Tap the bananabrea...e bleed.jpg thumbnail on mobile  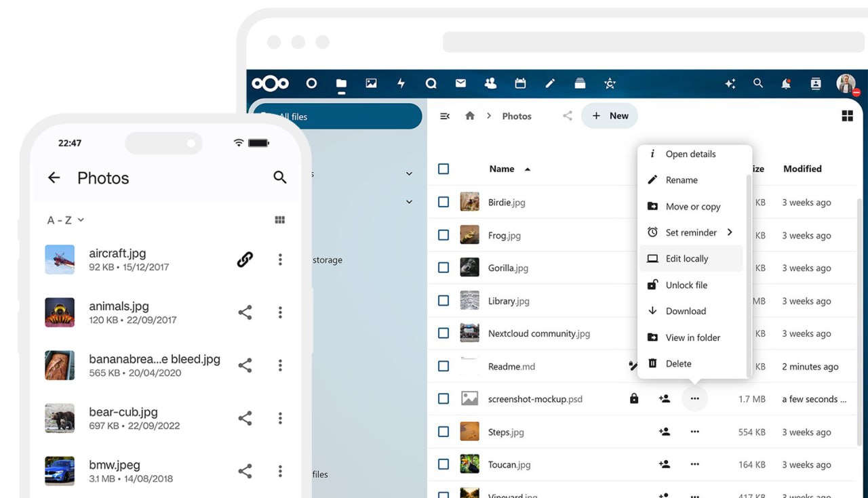(x=60, y=365)
